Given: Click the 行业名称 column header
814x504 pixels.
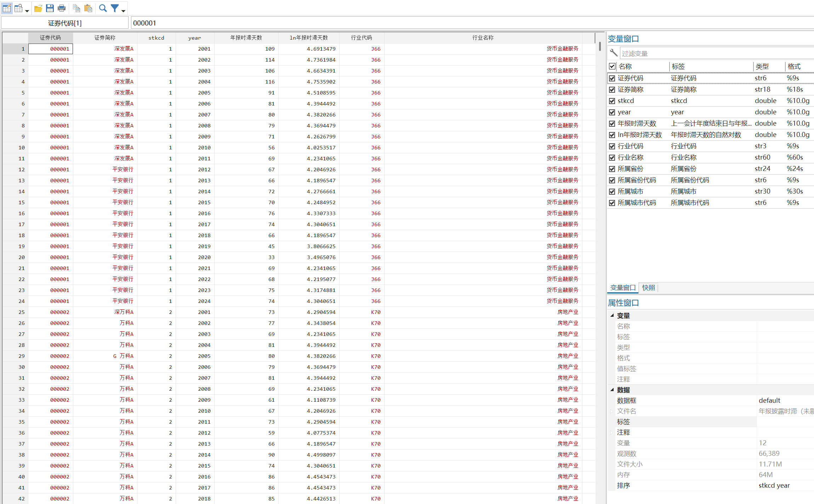Looking at the screenshot, I should [483, 38].
